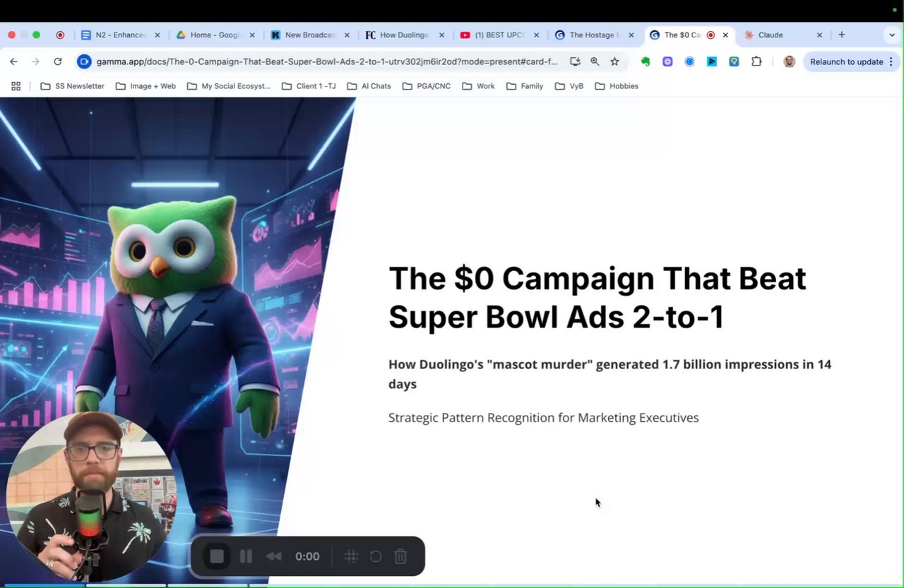The height and width of the screenshot is (588, 904).
Task: Open the VyB bookmark folder
Action: point(569,86)
